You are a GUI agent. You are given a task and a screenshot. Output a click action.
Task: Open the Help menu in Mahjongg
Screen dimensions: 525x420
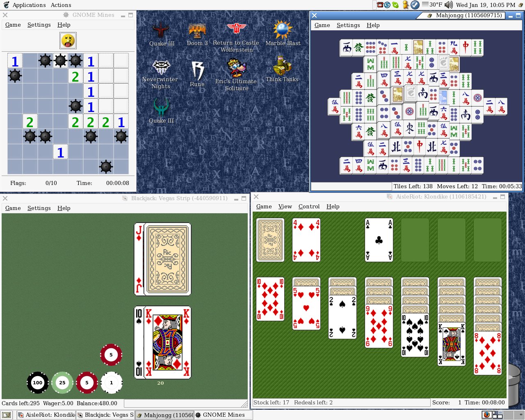click(373, 25)
